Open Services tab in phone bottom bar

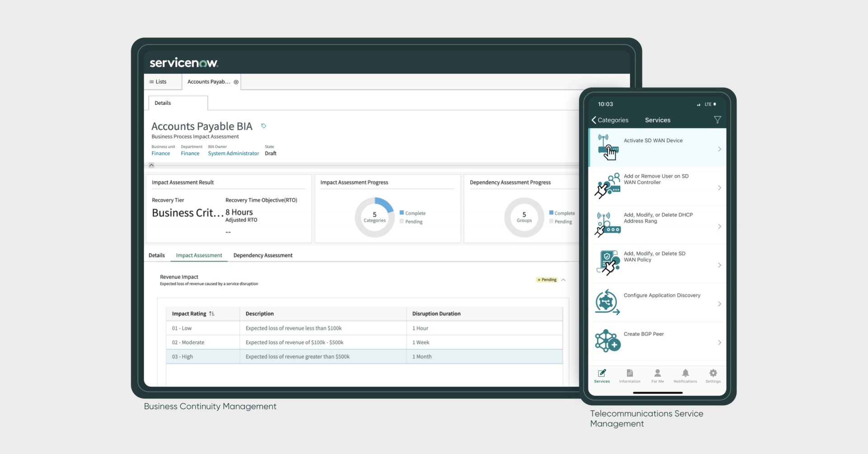[x=602, y=376]
